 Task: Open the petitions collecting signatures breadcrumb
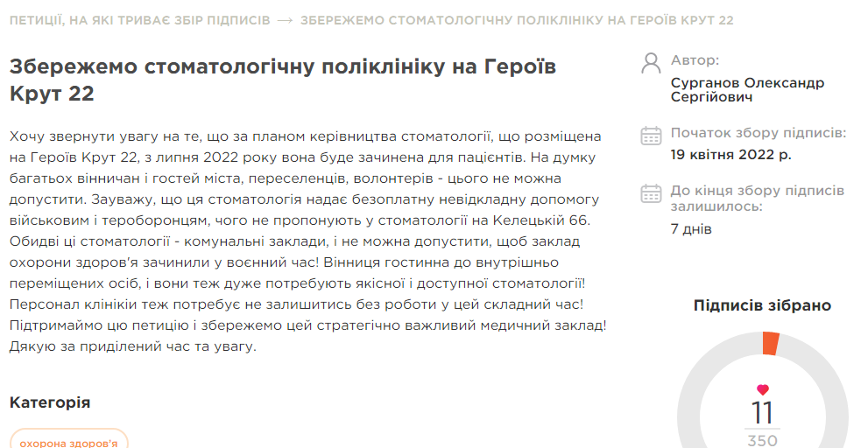pos(140,20)
